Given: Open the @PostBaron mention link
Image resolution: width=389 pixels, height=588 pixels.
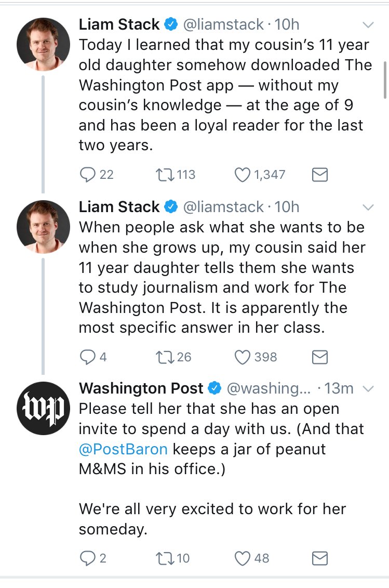Looking at the screenshot, I should pyautogui.click(x=123, y=449).
